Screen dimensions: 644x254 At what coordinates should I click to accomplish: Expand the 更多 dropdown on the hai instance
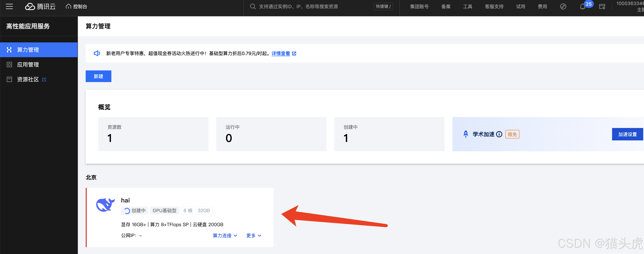253,236
